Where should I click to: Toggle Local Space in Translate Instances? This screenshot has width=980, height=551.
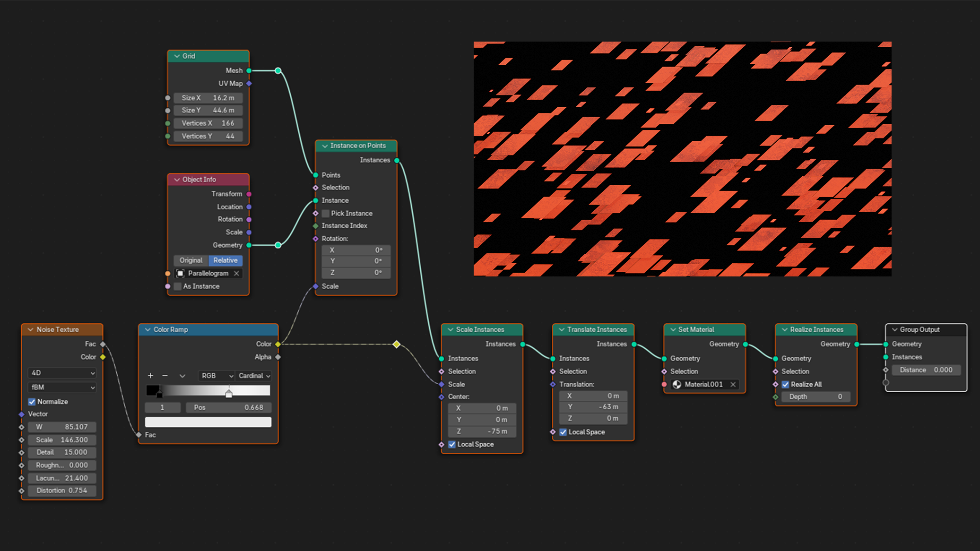tap(563, 432)
